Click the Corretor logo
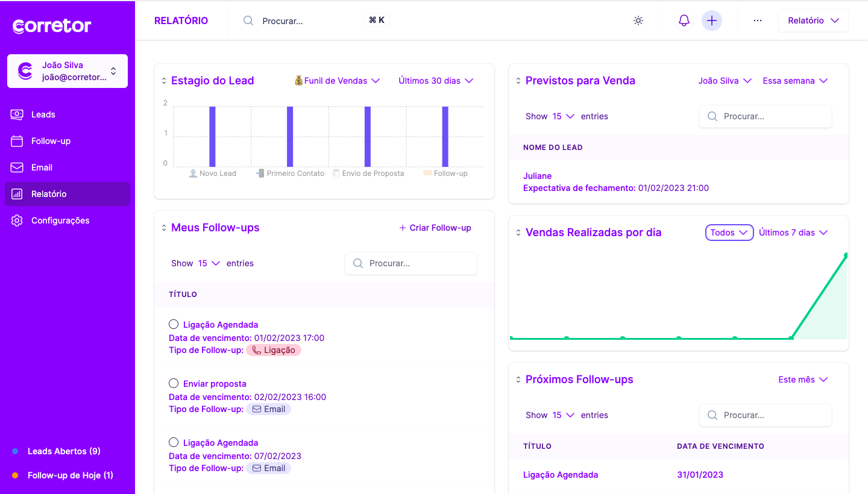The width and height of the screenshot is (868, 494). tap(52, 26)
